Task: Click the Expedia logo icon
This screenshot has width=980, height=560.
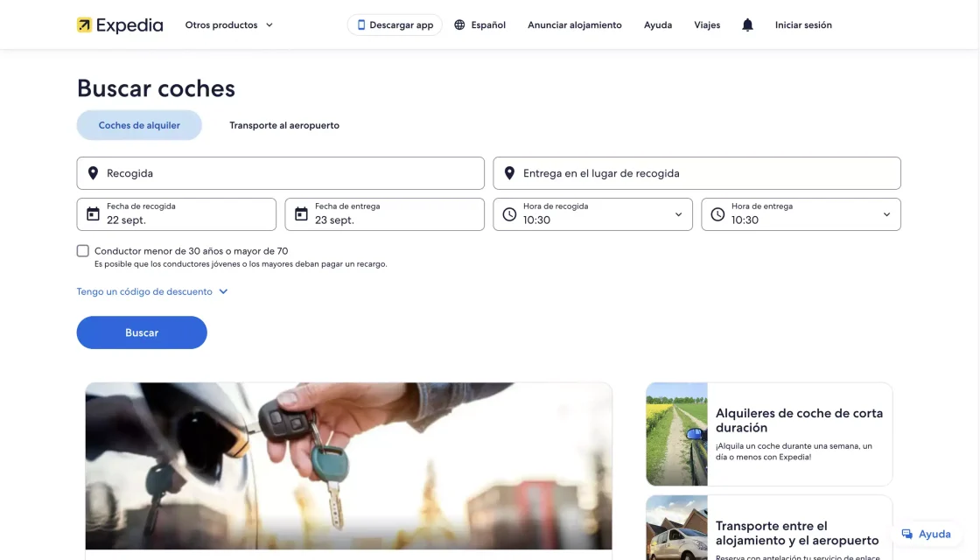Action: tap(84, 25)
